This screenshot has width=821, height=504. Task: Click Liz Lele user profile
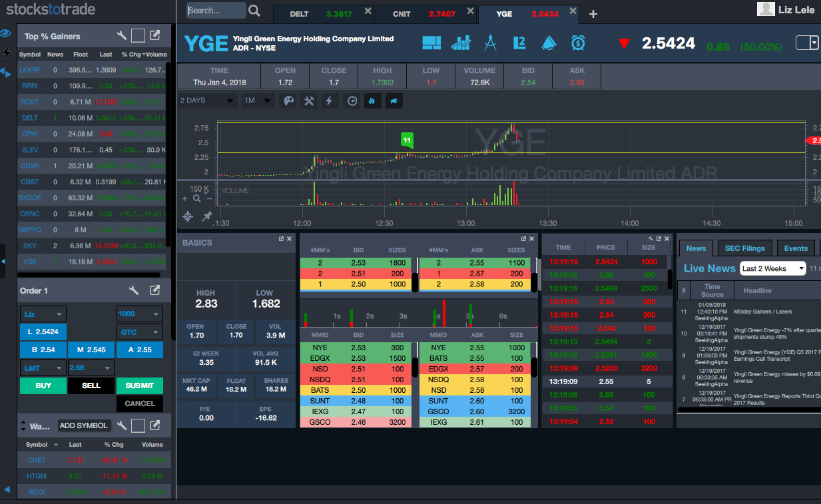(x=786, y=9)
